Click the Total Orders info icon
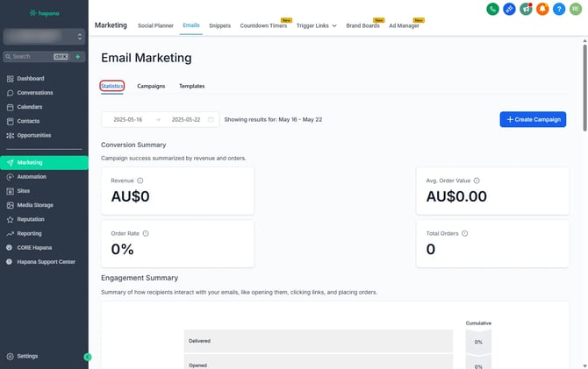 coord(465,234)
